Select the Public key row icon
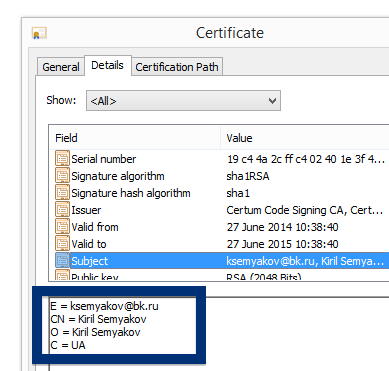The height and width of the screenshot is (371, 389). 62,276
